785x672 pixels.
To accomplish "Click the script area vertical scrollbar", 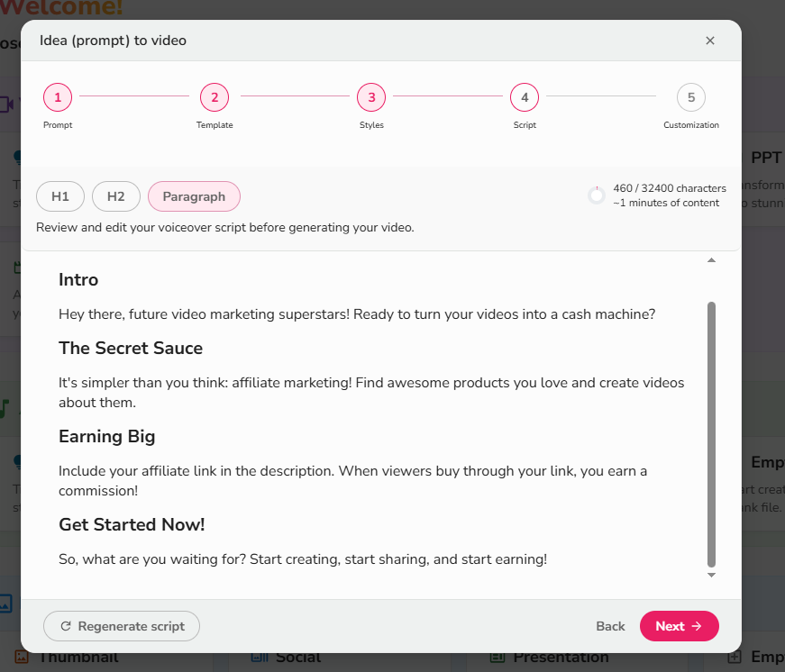I will coord(711,432).
